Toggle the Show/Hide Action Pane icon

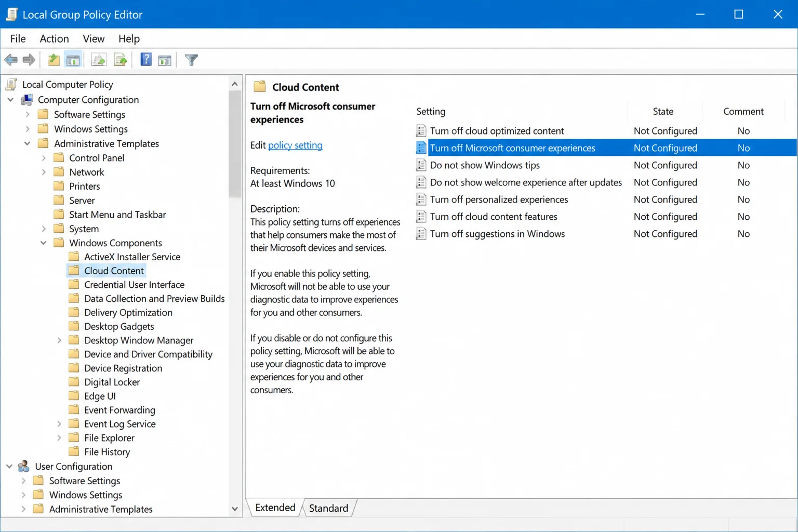click(165, 60)
